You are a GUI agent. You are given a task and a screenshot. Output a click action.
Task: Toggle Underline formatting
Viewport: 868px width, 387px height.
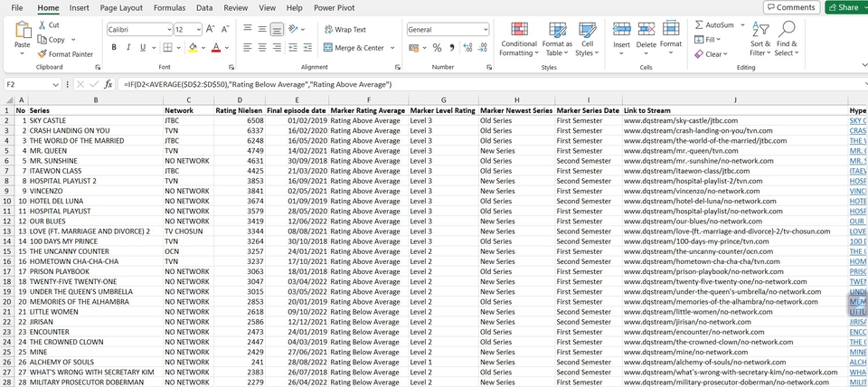pos(143,48)
